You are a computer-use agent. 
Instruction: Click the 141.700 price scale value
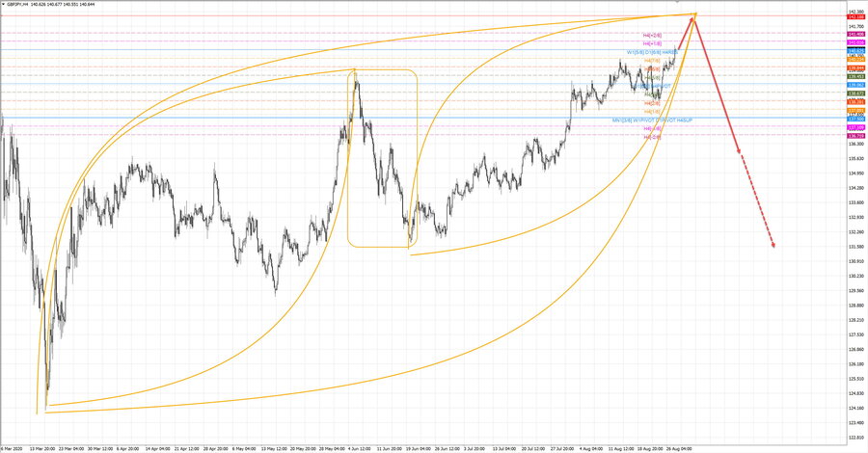856,26
